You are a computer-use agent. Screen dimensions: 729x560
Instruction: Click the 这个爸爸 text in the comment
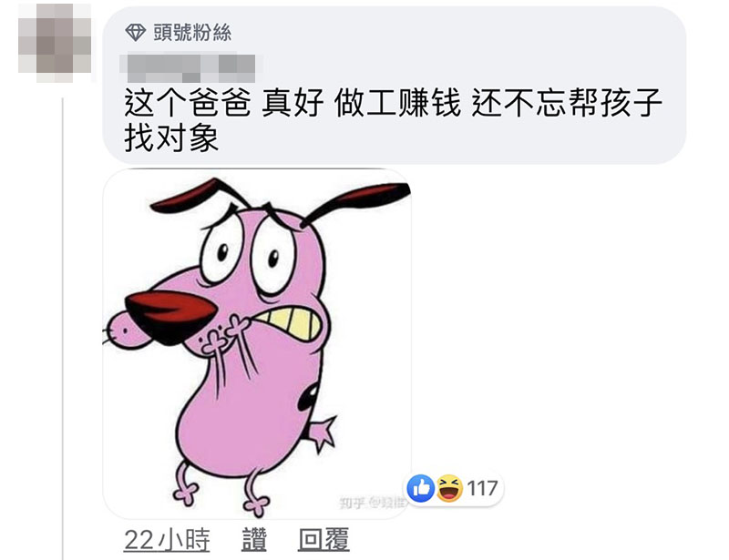(x=188, y=103)
